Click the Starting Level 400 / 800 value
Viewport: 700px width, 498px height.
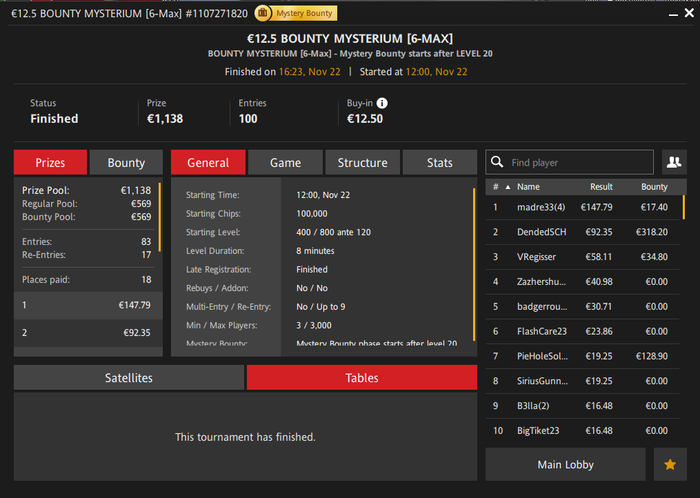pyautogui.click(x=333, y=232)
